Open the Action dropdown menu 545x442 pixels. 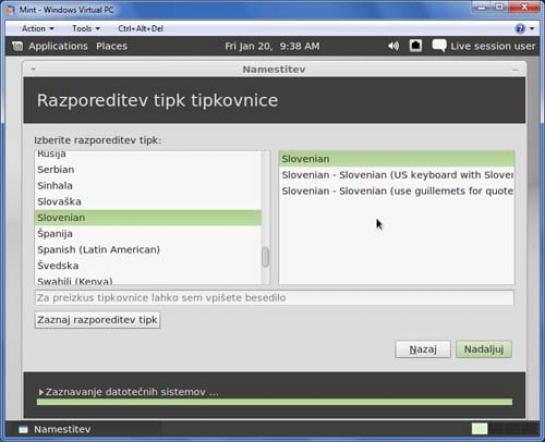tap(38, 28)
